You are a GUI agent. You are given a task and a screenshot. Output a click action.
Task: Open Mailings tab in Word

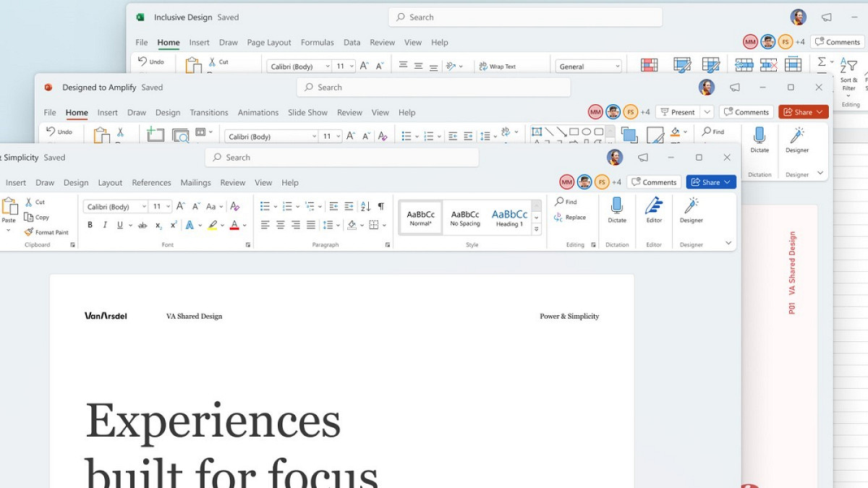coord(195,183)
